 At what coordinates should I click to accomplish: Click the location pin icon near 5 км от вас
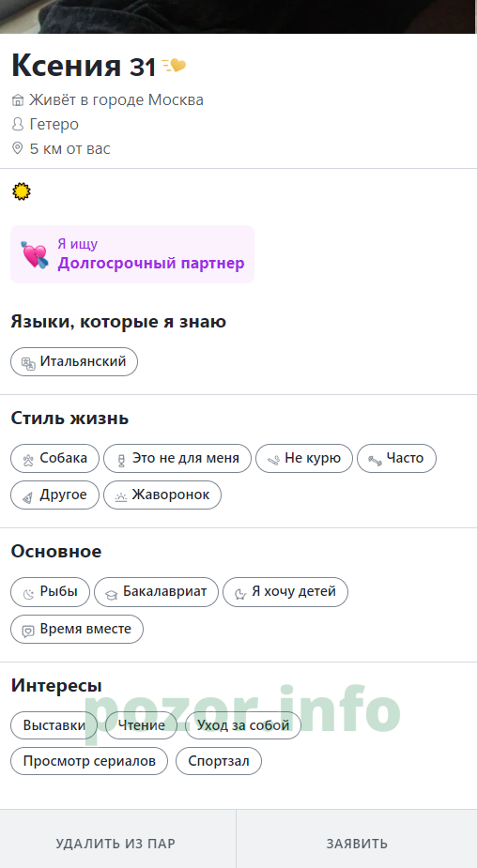[18, 148]
